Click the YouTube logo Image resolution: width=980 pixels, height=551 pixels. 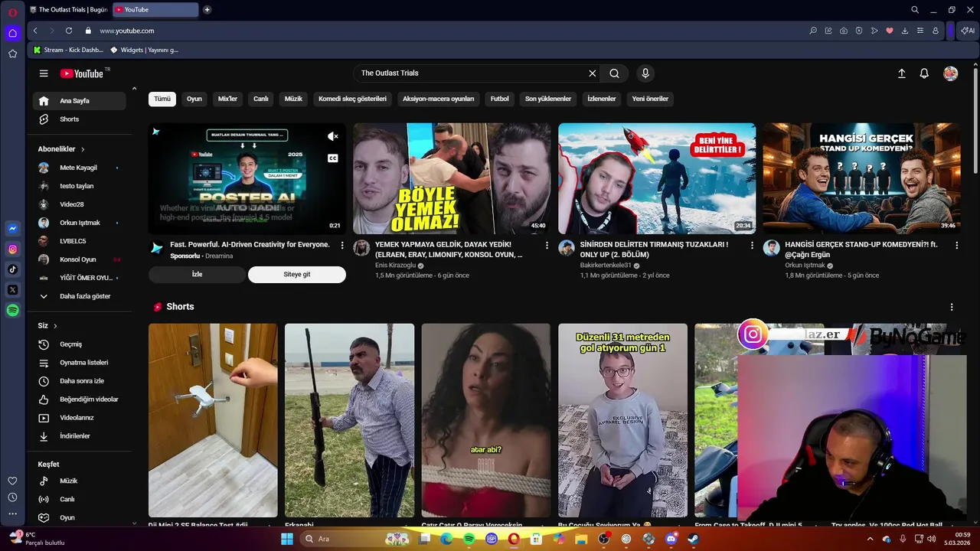click(81, 73)
